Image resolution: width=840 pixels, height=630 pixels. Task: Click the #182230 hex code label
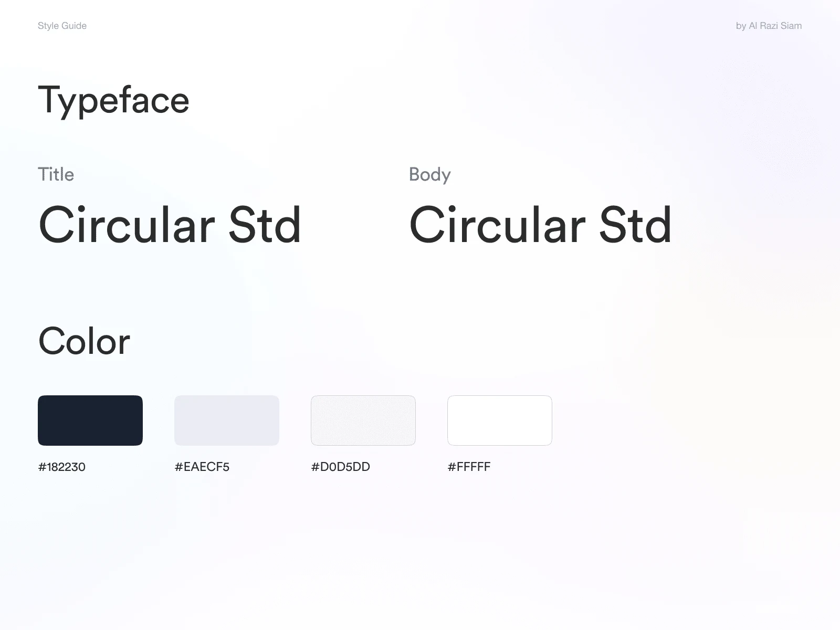point(62,467)
